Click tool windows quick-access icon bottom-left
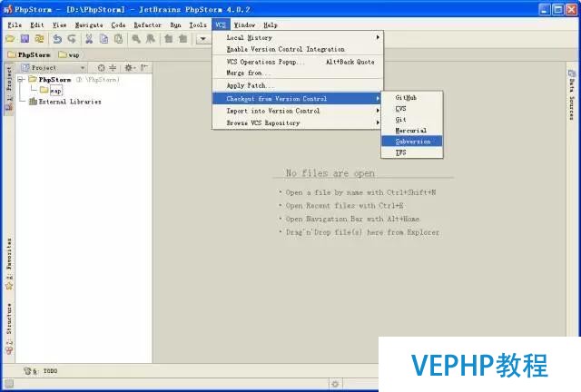This screenshot has width=581, height=392. pos(9,384)
